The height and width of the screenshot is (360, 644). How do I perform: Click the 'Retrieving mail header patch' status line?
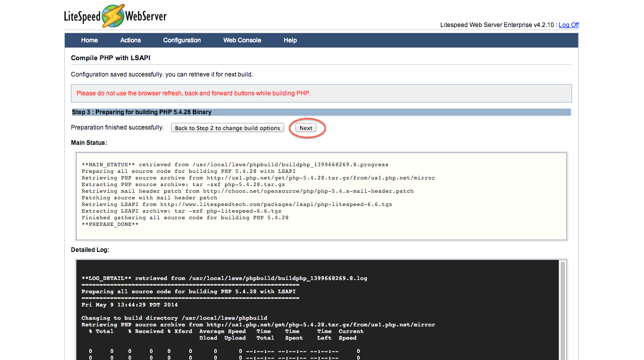coord(247,191)
